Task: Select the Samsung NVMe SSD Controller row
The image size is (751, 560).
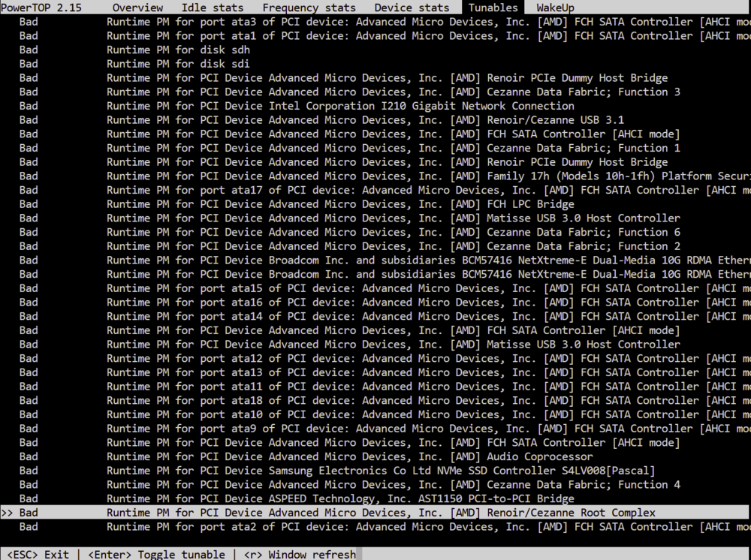Action: pos(375,471)
